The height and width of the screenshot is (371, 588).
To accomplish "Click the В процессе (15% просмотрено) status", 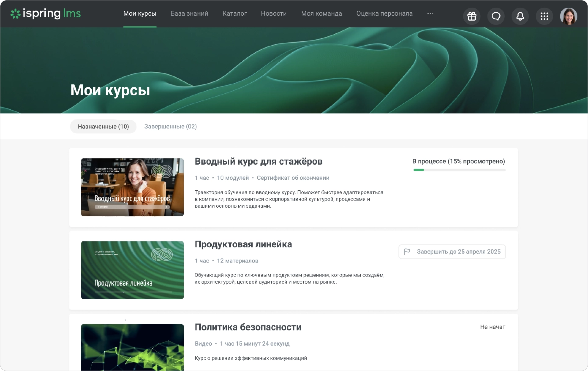I will [x=459, y=161].
